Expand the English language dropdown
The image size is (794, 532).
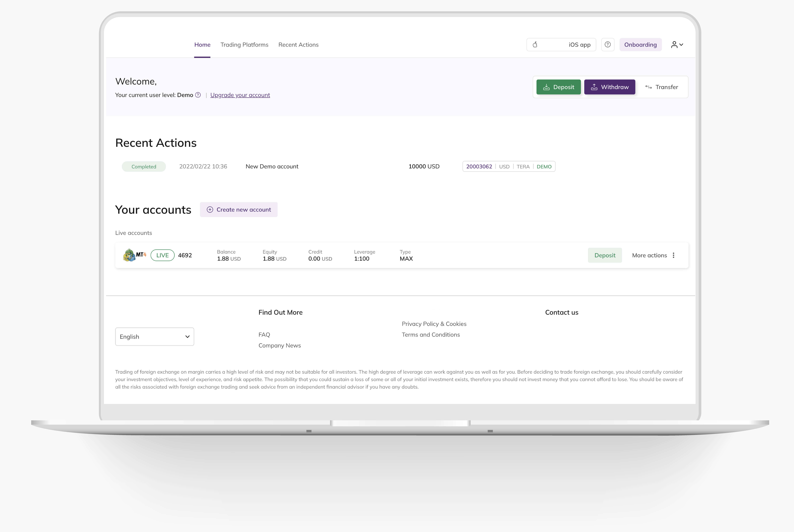(x=154, y=337)
